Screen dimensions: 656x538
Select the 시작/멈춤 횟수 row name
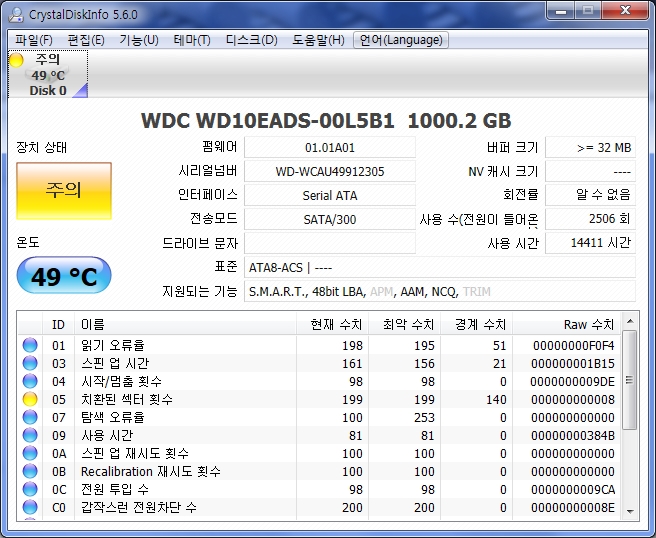[121, 381]
